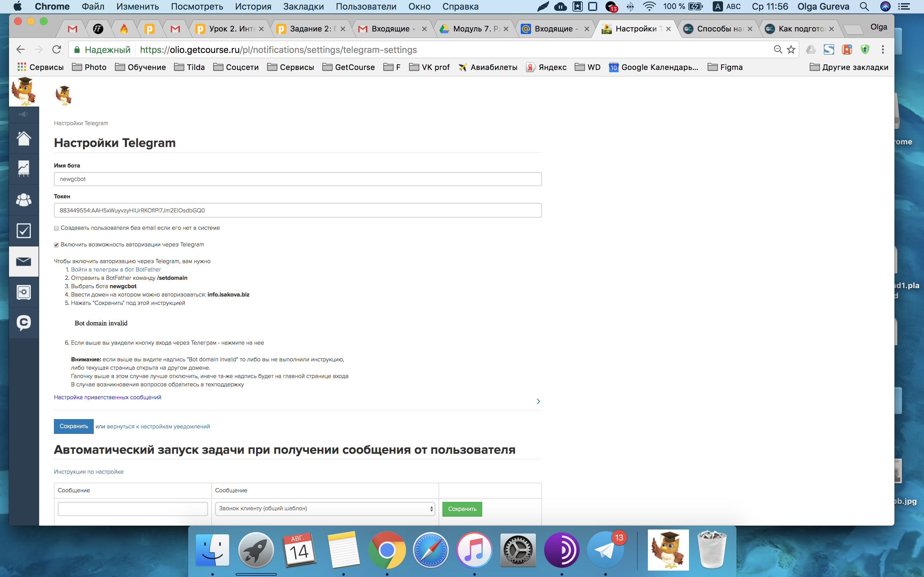Open the messages envelope sidebar icon
The image size is (924, 577).
click(24, 262)
